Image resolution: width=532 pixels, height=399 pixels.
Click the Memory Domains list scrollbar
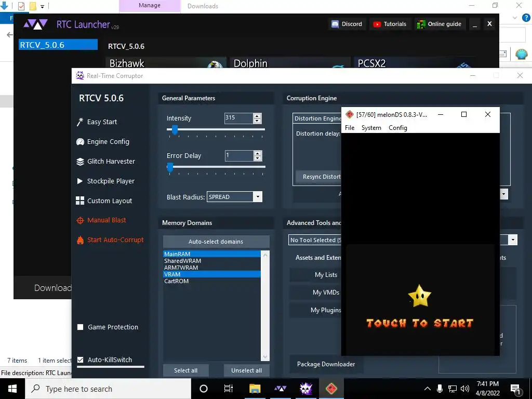(x=265, y=305)
